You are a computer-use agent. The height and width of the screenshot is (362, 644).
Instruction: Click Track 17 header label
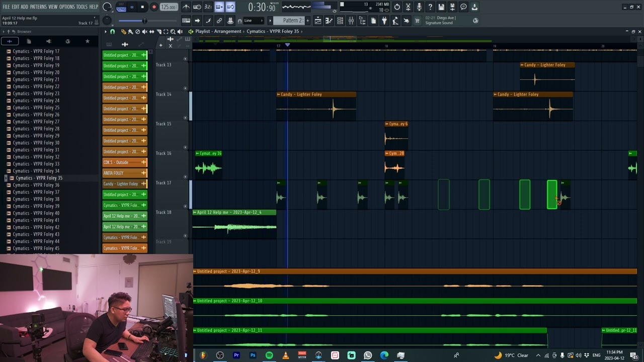tap(164, 183)
